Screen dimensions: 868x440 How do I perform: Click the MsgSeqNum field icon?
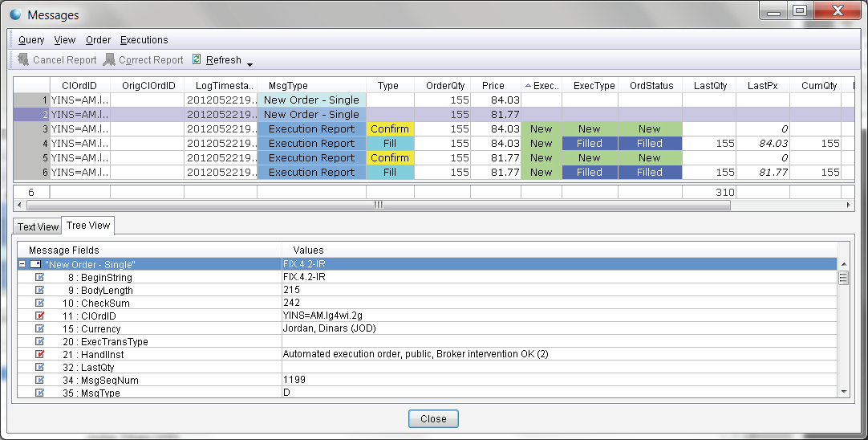[40, 380]
